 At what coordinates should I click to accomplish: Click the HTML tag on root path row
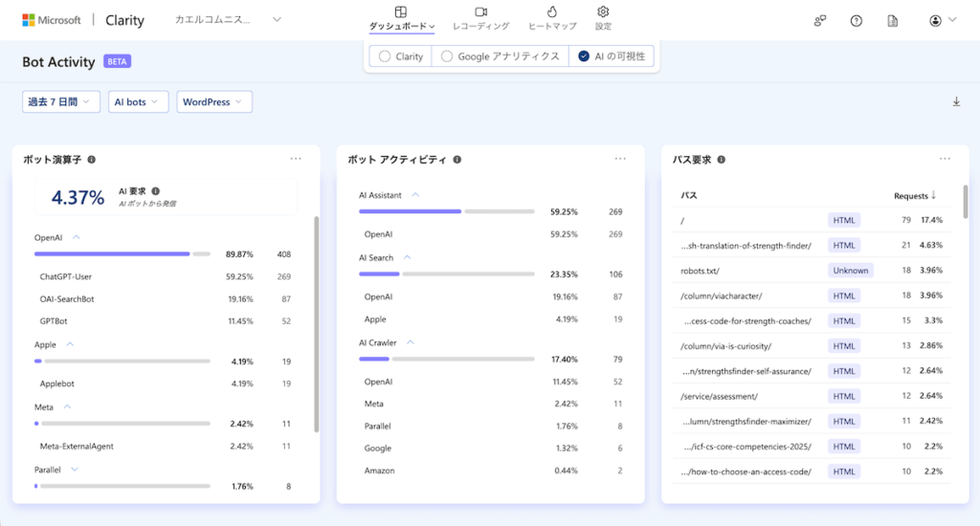(x=844, y=220)
